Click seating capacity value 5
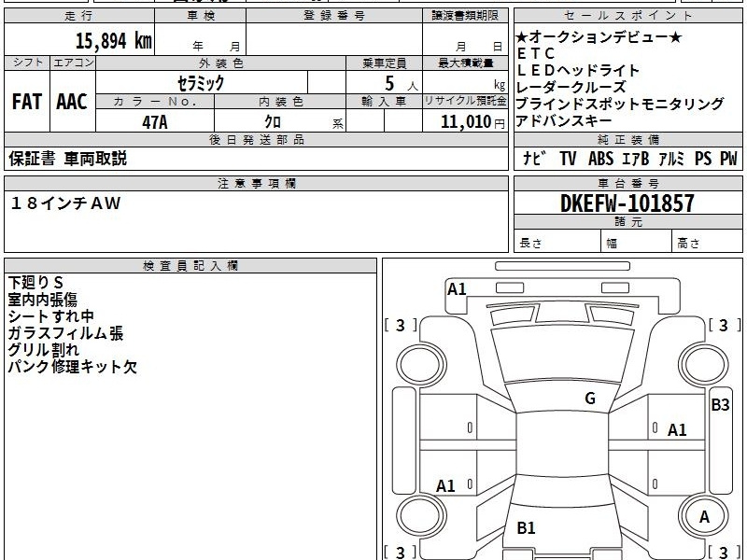Viewport: 747px width, 560px height. click(389, 83)
